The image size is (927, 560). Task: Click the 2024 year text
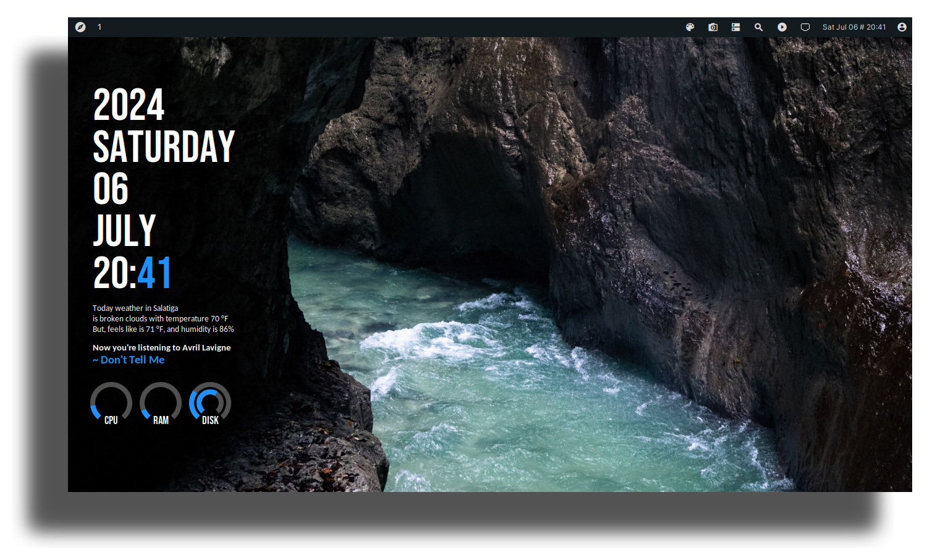(129, 105)
